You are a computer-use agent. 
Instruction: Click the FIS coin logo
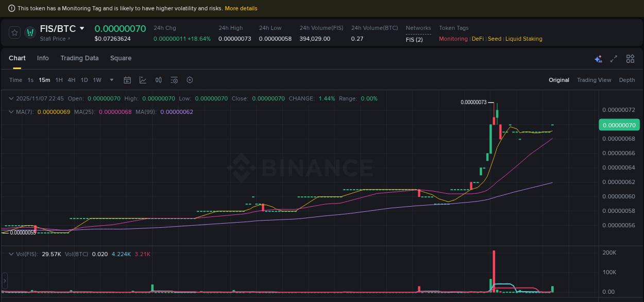point(31,32)
